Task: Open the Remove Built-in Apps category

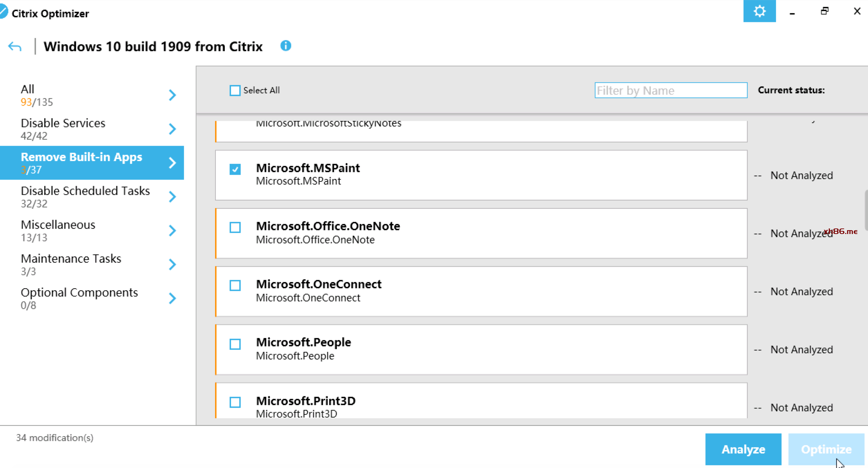Action: [x=92, y=163]
